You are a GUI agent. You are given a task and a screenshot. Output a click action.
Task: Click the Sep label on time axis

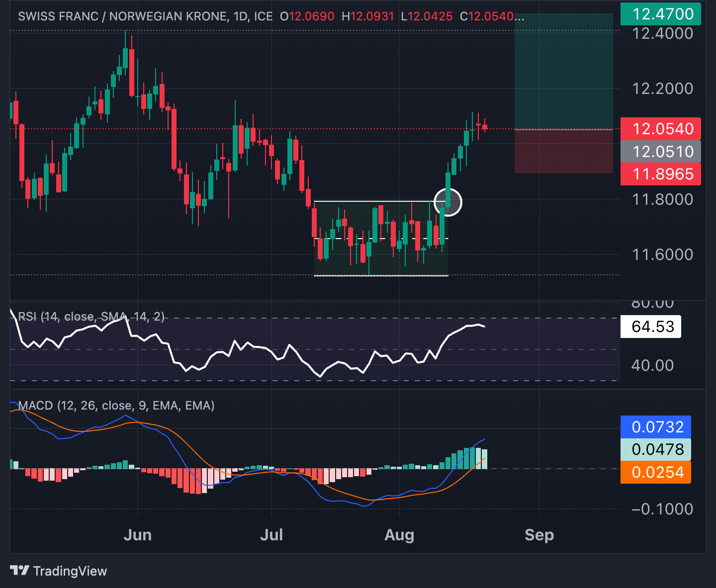pyautogui.click(x=539, y=535)
